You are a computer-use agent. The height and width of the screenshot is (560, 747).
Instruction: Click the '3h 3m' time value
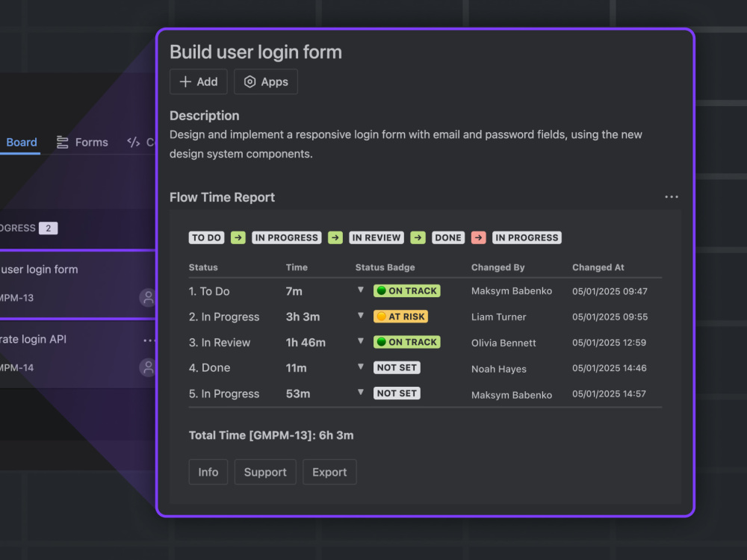(x=303, y=317)
